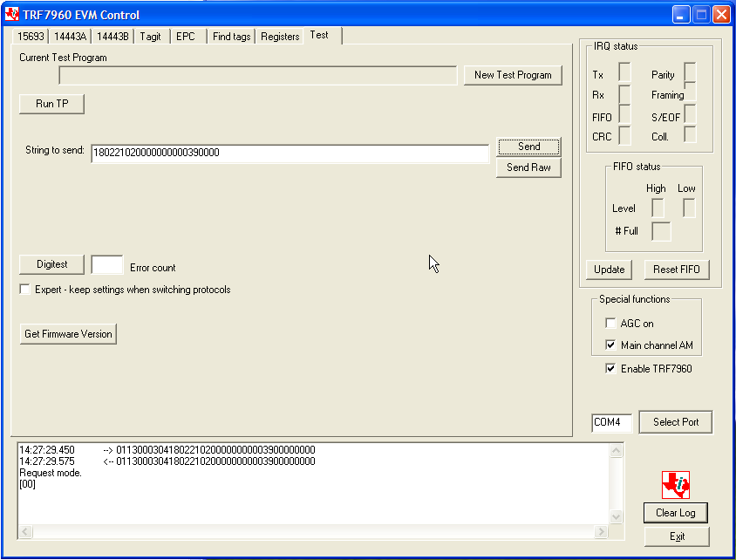Click the FIFO High level box
This screenshot has width=736, height=560.
(658, 208)
